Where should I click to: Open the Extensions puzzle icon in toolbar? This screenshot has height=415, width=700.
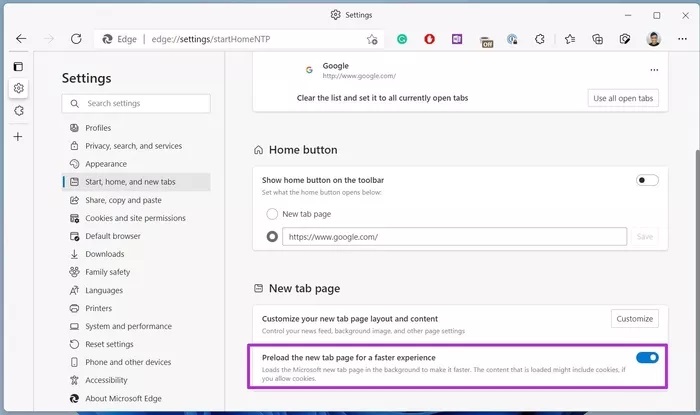click(541, 39)
